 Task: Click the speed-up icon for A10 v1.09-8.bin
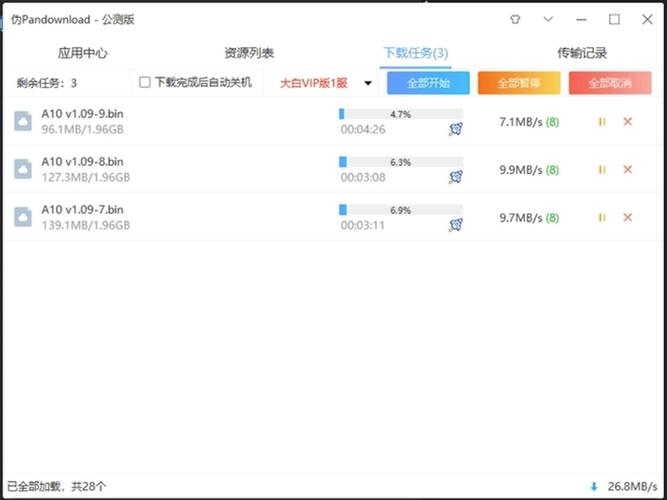coord(456,177)
